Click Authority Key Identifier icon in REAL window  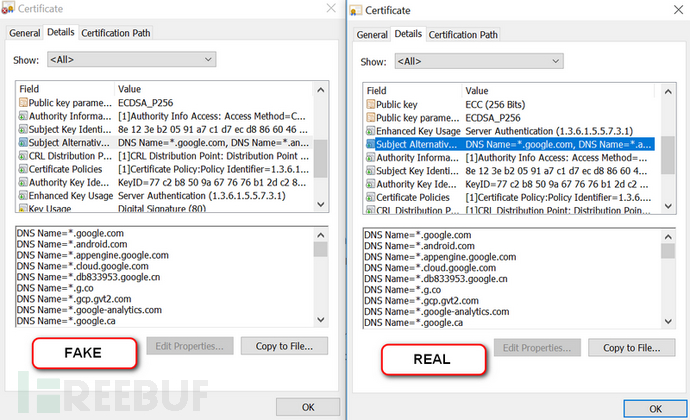(x=371, y=184)
